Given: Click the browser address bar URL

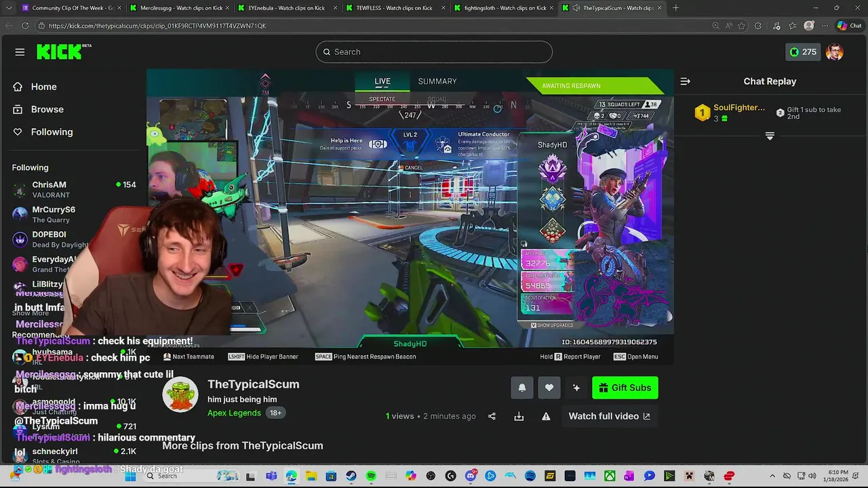Looking at the screenshot, I should (x=157, y=26).
